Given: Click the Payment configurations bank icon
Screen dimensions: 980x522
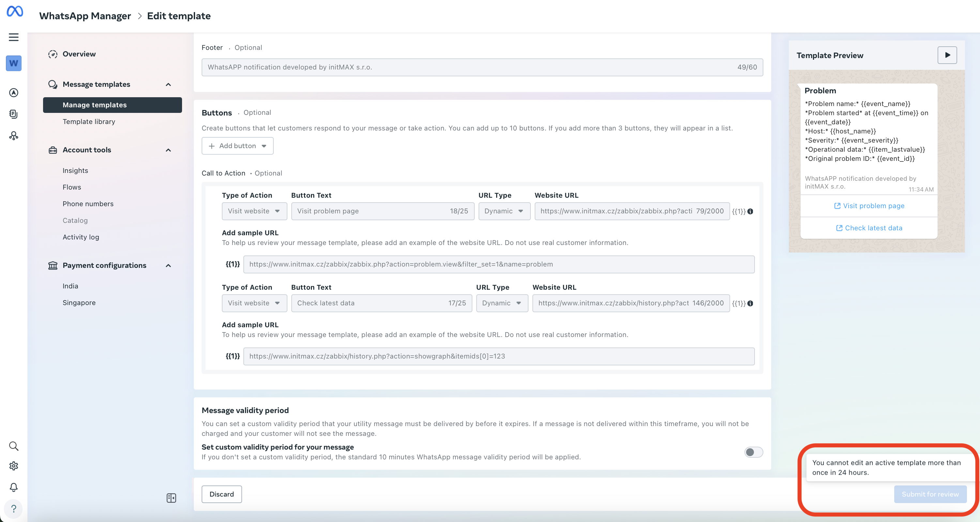Looking at the screenshot, I should pos(53,265).
